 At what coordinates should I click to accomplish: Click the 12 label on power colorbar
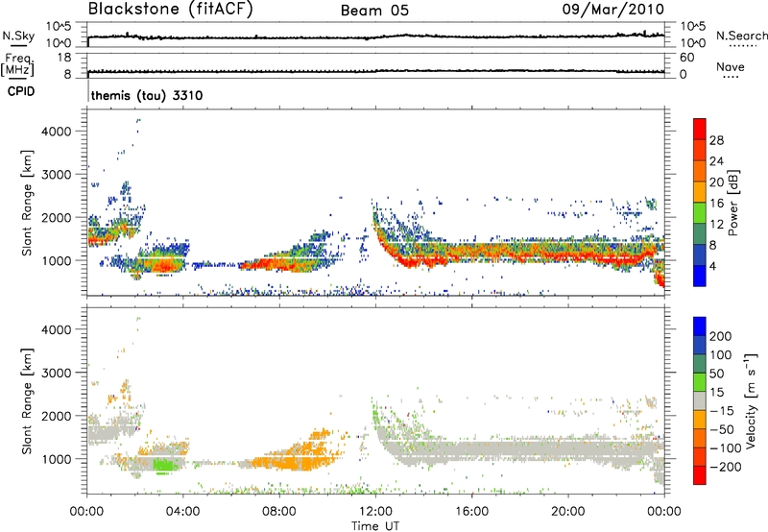click(x=716, y=225)
